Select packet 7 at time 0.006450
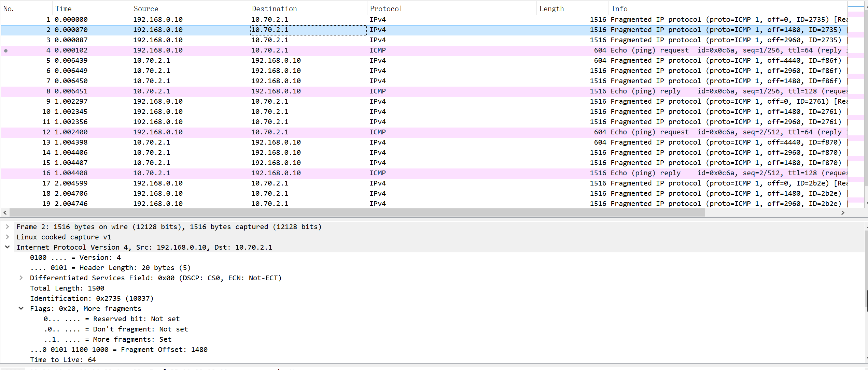 pos(423,81)
